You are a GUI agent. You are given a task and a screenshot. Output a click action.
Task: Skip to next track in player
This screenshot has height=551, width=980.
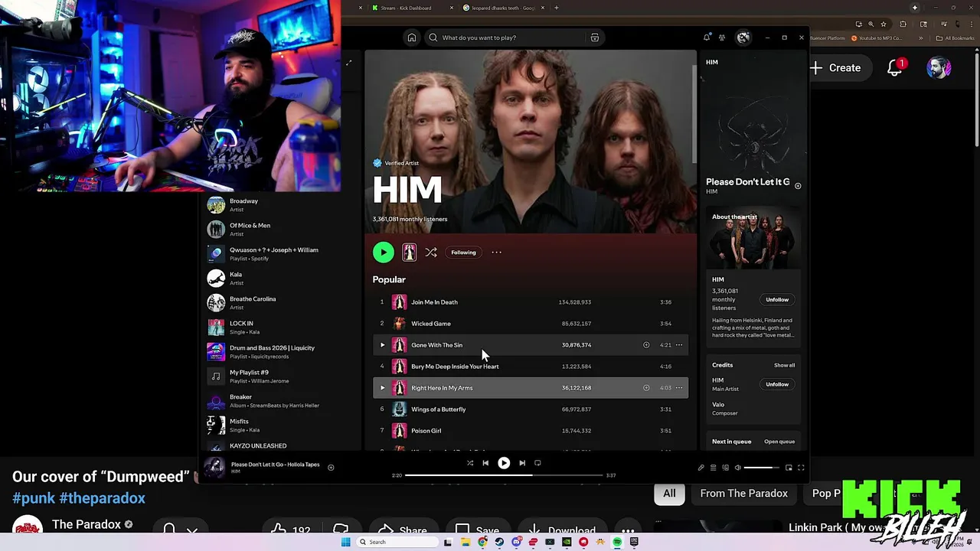tap(522, 463)
